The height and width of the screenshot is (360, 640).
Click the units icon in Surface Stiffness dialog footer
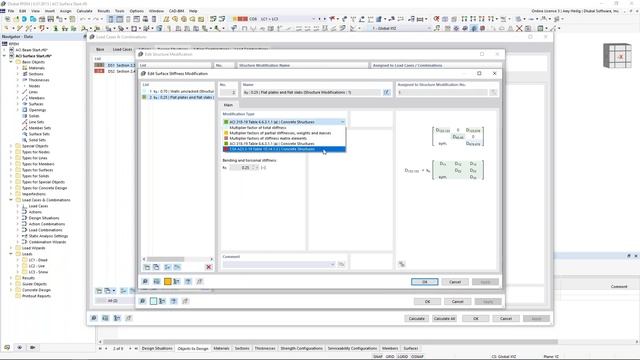tap(156, 281)
